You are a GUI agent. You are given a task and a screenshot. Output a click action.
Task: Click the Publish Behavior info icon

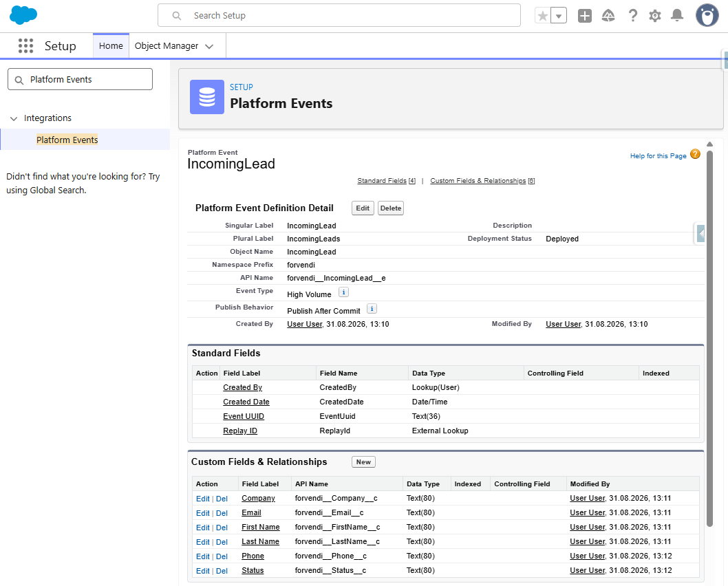coord(372,309)
